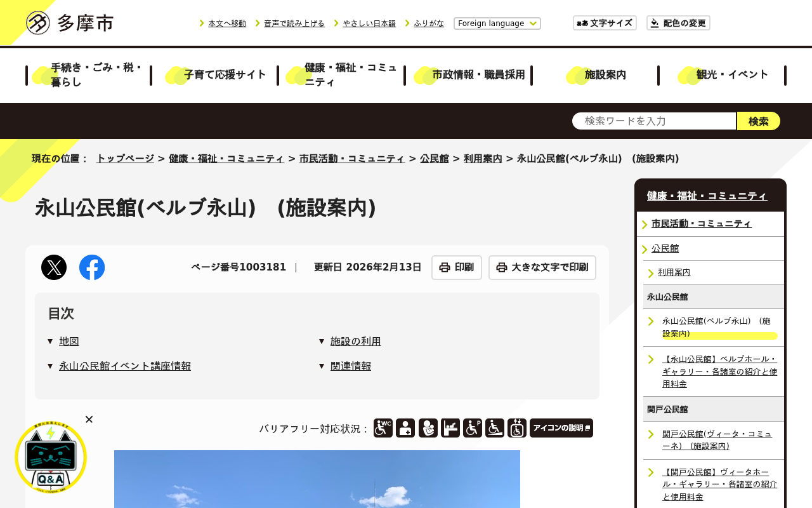Open 子育て応援サイト menu
812x508 pixels.
[x=216, y=75]
